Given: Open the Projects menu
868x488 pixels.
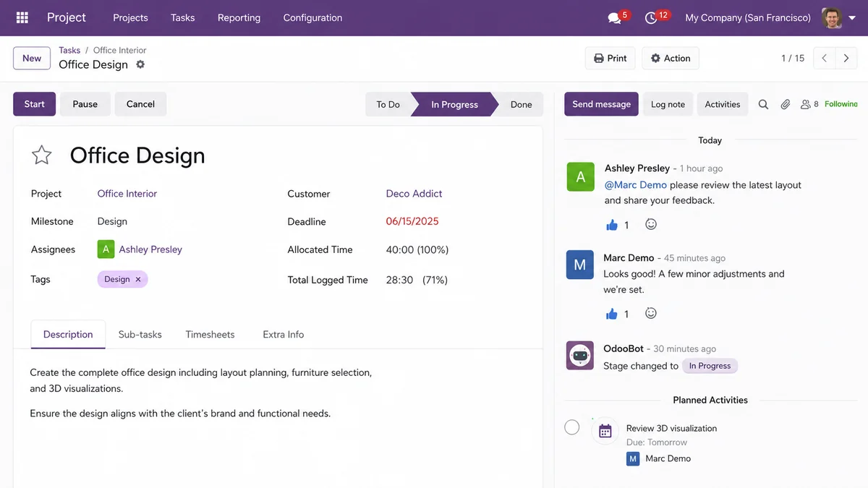Looking at the screenshot, I should (131, 17).
